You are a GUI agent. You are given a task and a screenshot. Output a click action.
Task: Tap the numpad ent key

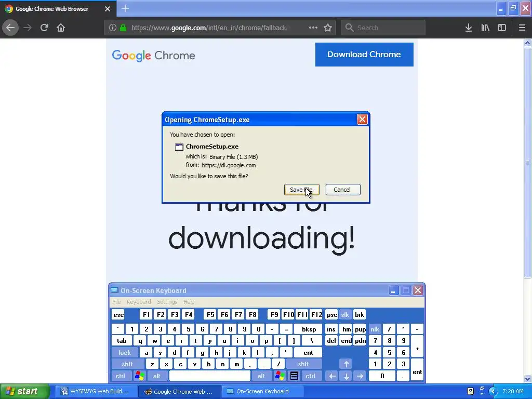[x=417, y=370]
